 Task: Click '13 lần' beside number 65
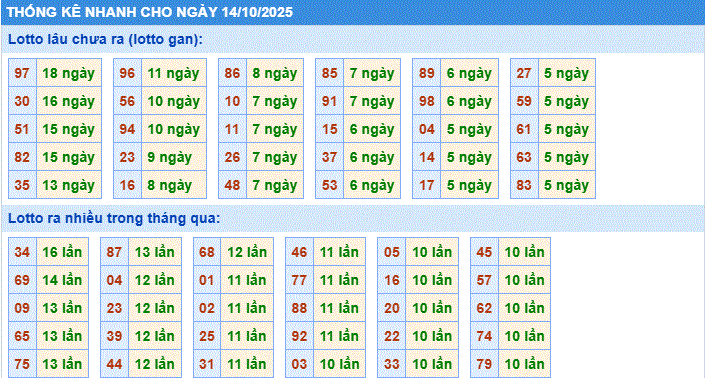click(x=62, y=336)
